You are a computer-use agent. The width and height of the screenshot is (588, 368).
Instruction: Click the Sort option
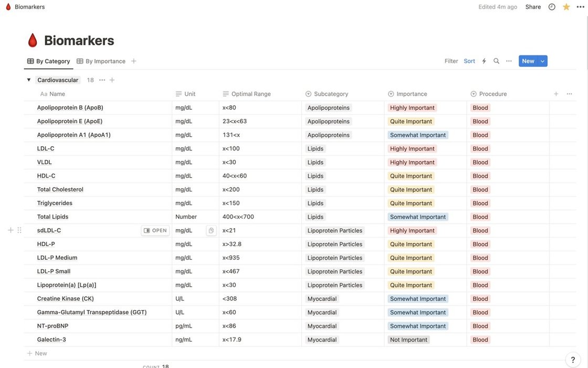coord(469,61)
